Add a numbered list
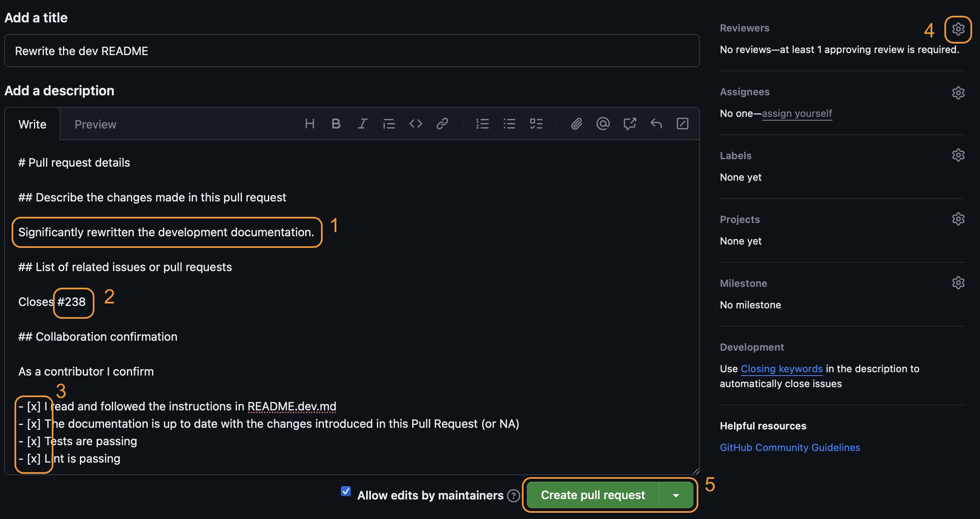The width and height of the screenshot is (980, 519). click(x=483, y=124)
